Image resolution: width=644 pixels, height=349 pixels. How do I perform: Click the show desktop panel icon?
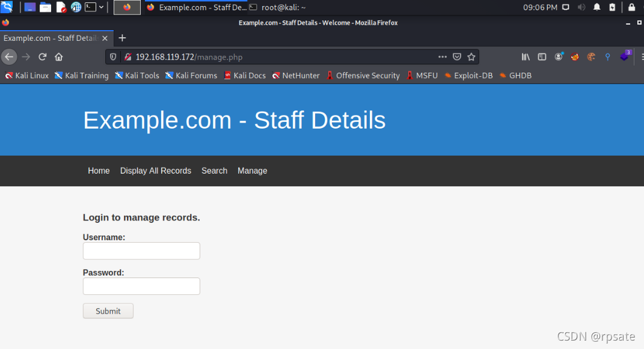(x=29, y=7)
